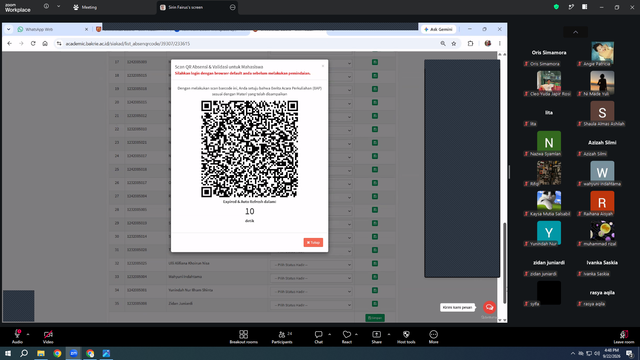Expand audio options arrow next to Audio
640x360 pixels.
point(28,334)
